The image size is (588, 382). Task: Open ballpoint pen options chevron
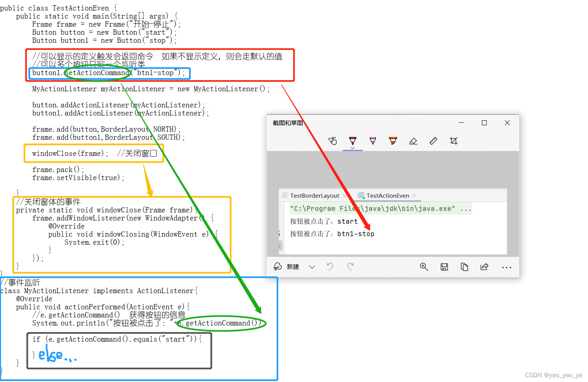[353, 148]
